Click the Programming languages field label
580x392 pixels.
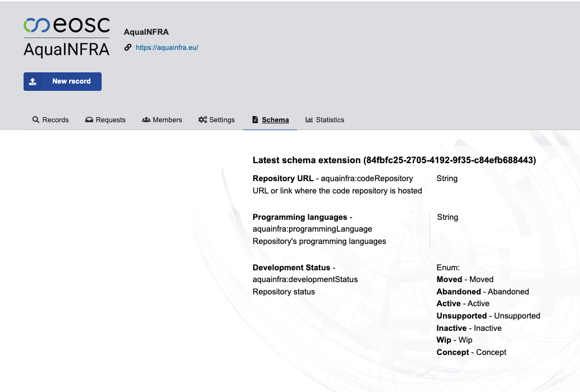(x=300, y=217)
